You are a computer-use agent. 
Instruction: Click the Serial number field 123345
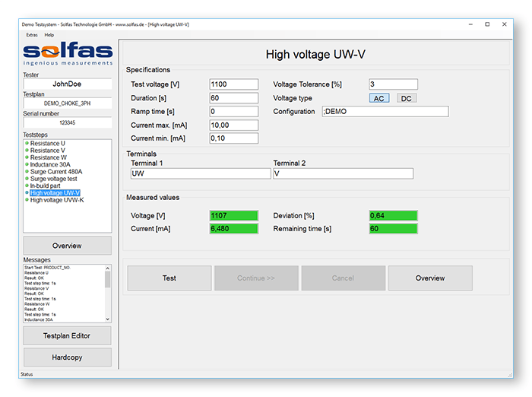pos(67,122)
